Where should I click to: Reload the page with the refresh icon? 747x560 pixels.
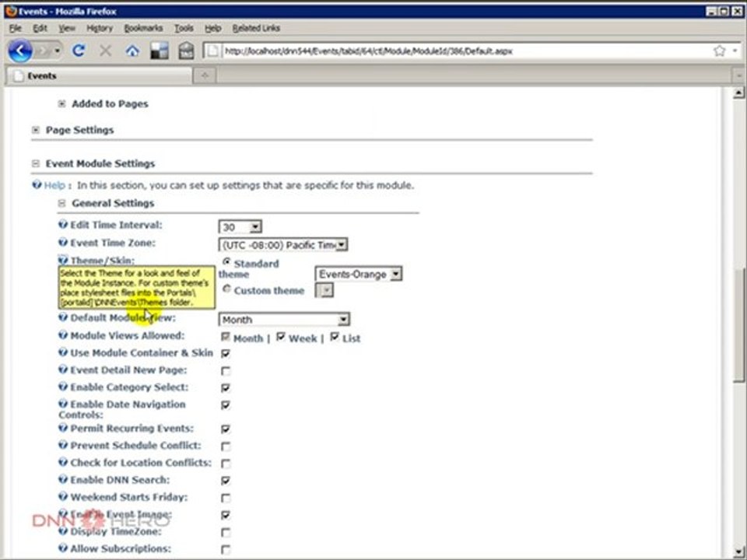coord(79,51)
